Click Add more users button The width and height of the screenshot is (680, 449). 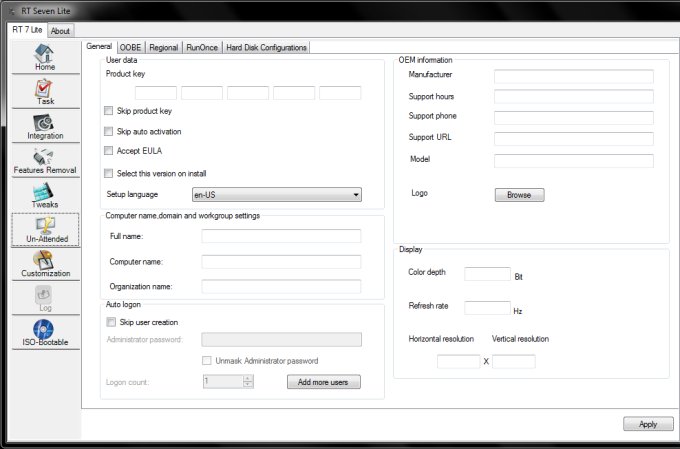click(x=323, y=382)
